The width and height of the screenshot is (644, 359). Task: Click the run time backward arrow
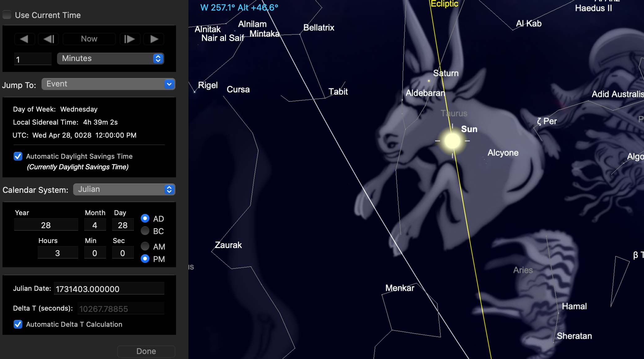tap(24, 39)
